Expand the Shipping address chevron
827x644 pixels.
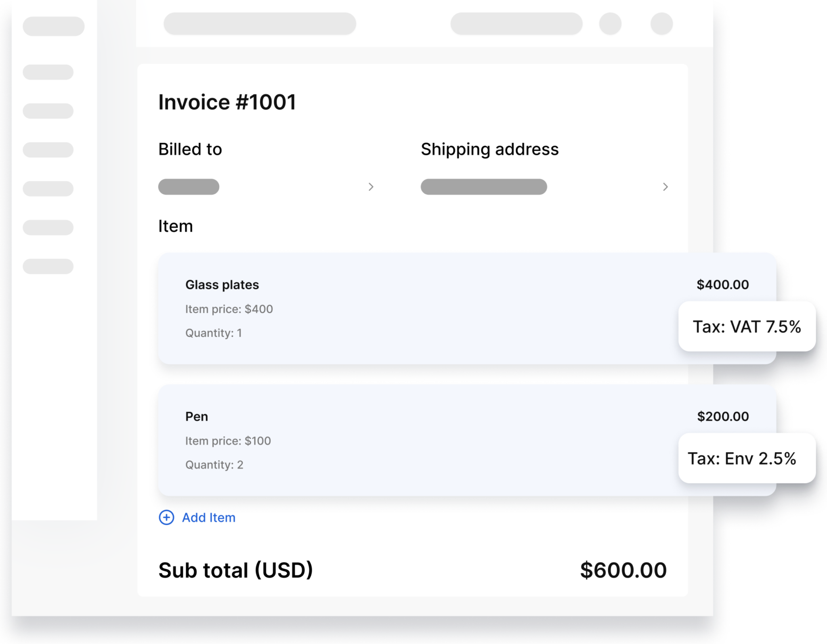click(665, 187)
